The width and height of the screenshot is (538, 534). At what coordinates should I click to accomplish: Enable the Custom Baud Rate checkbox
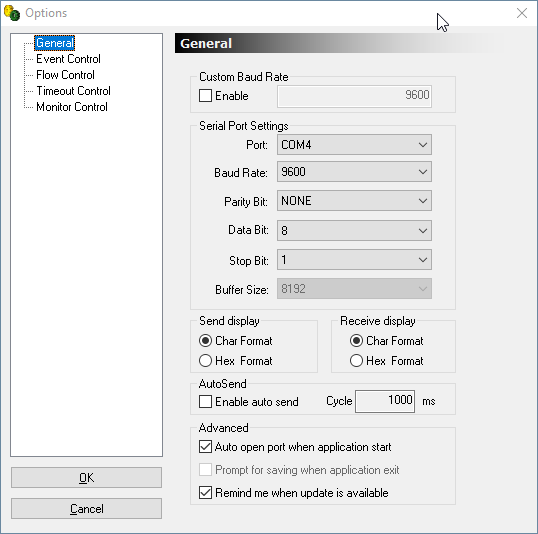click(205, 96)
